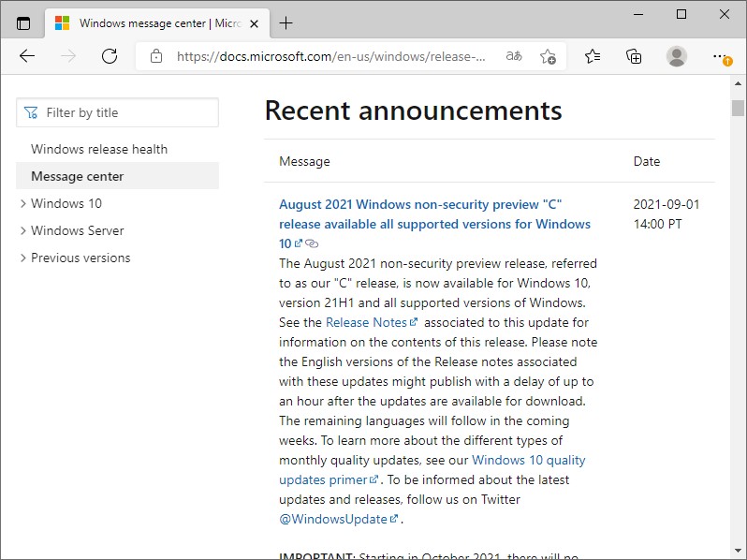Expand the Windows 10 chevron
Image resolution: width=747 pixels, height=560 pixels.
tap(22, 203)
